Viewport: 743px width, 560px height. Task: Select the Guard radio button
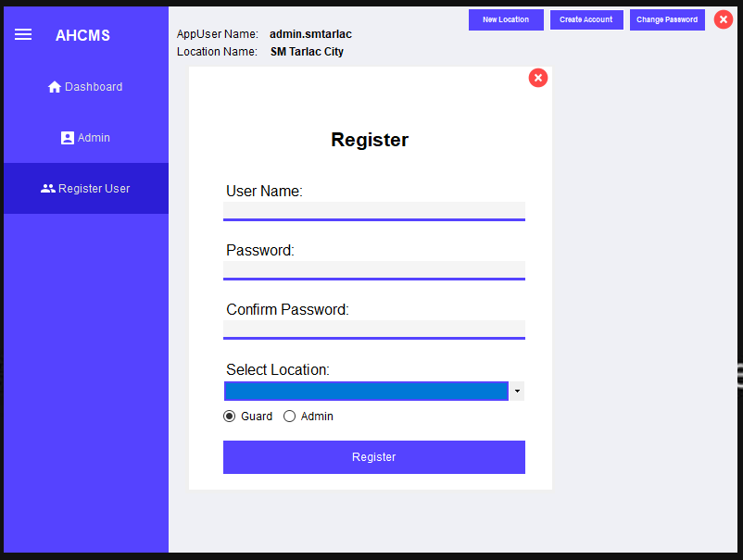(x=230, y=417)
